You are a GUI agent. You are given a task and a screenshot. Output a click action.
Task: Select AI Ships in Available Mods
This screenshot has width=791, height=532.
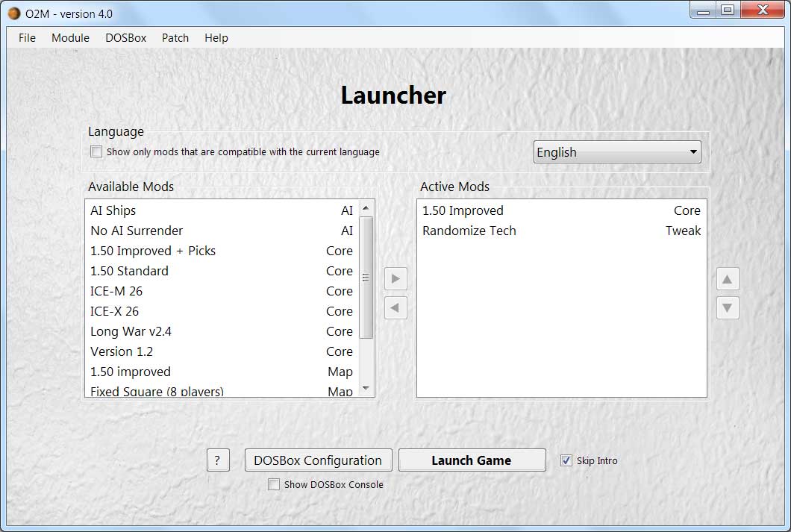tap(222, 210)
